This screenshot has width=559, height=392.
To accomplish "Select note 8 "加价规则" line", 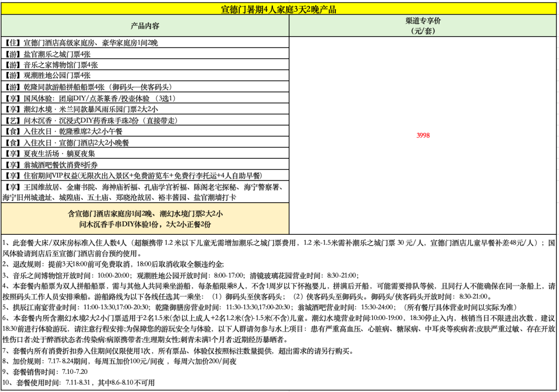I will tap(120, 361).
